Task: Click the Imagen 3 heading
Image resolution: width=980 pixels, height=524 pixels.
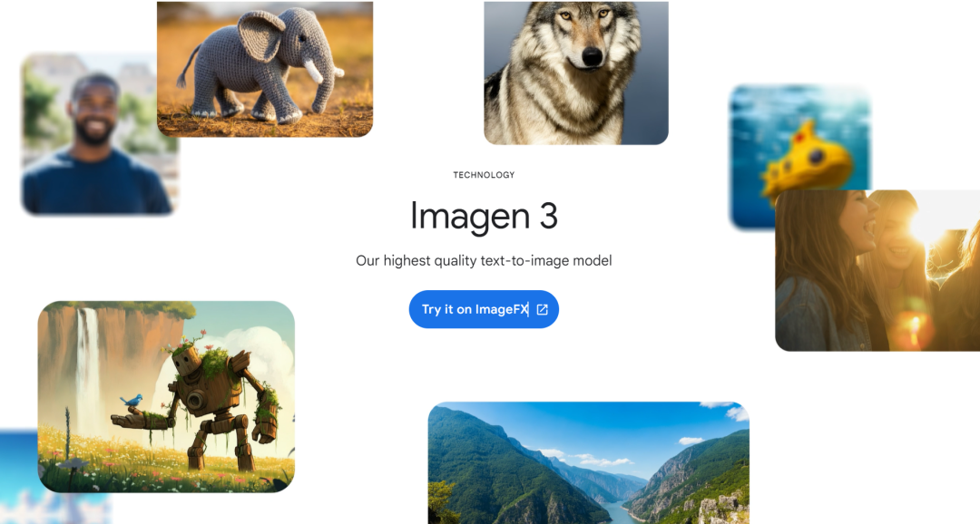Action: (x=484, y=216)
